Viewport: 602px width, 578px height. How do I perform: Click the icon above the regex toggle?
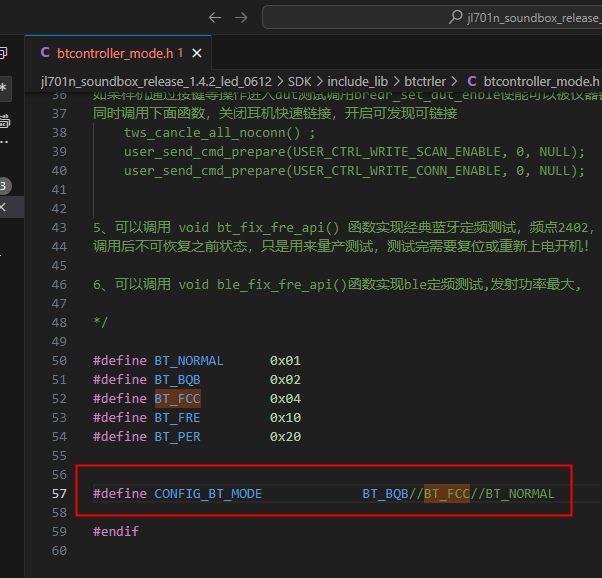3,53
